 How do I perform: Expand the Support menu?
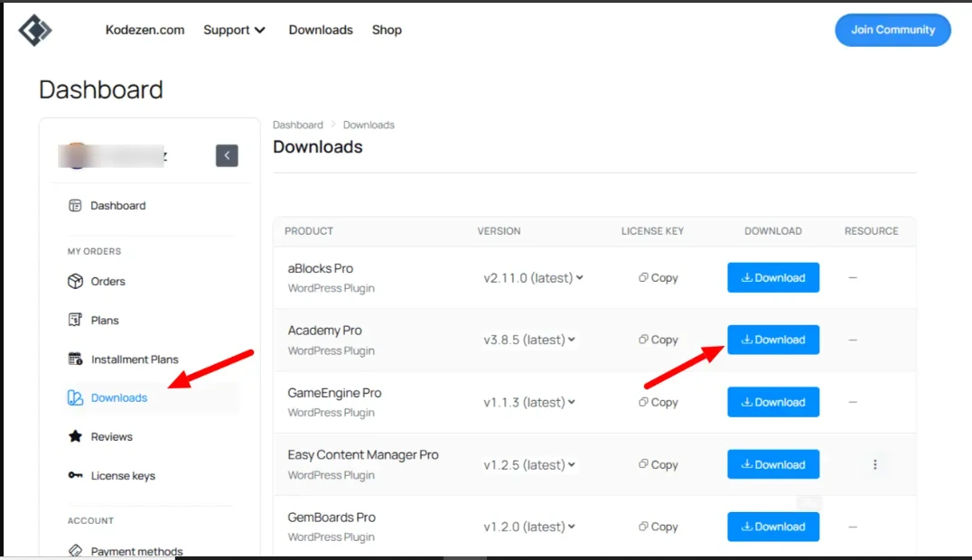(234, 30)
